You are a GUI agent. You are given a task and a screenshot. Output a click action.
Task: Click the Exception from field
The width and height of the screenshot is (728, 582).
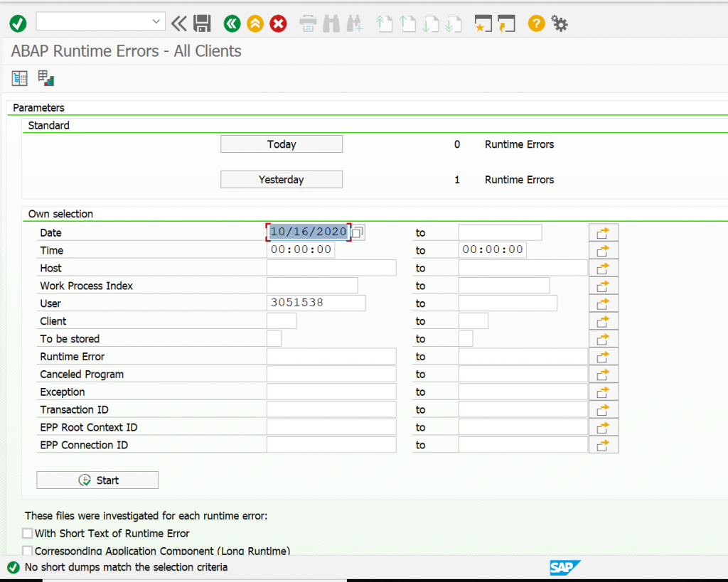pos(331,392)
